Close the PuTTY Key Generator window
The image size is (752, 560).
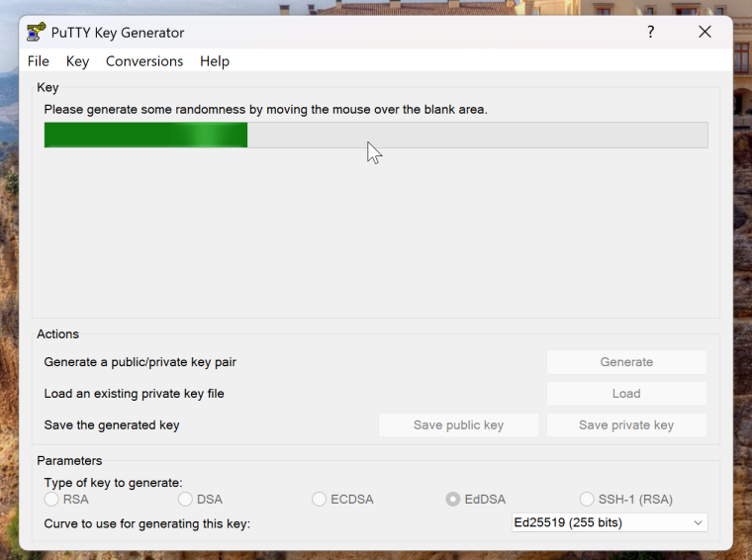point(705,32)
